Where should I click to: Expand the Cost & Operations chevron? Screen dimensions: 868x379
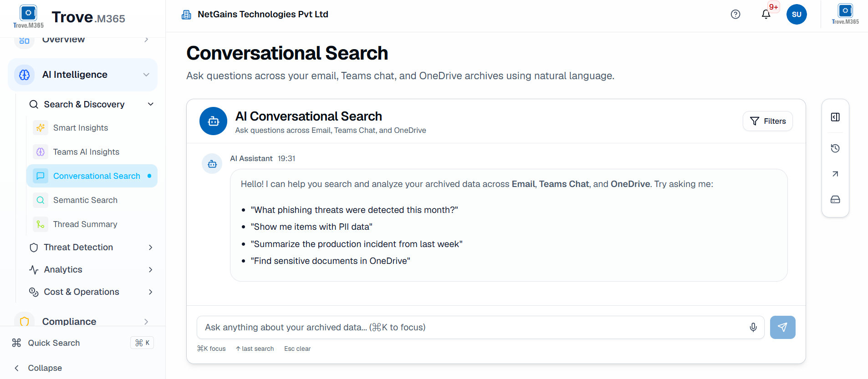pyautogui.click(x=151, y=292)
